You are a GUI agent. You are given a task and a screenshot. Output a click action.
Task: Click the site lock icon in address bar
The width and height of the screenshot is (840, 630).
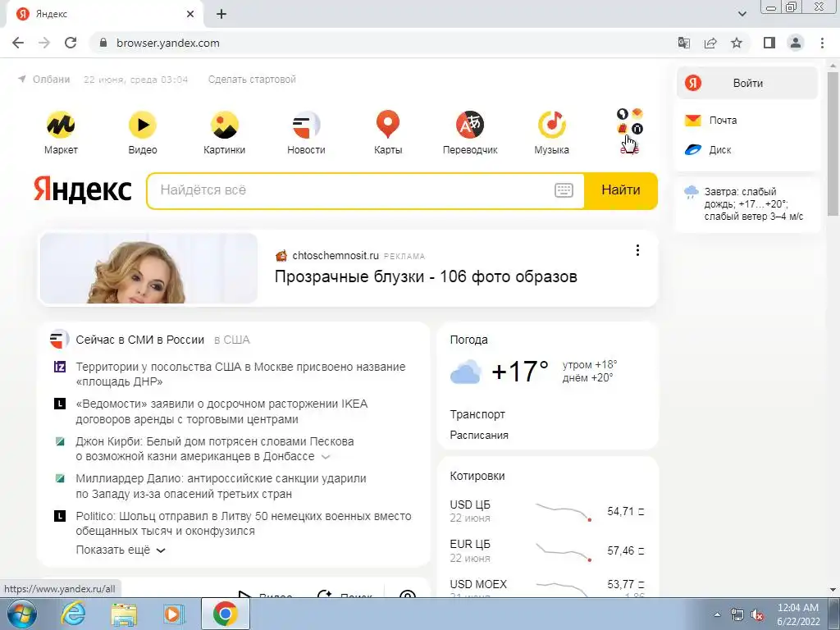pyautogui.click(x=103, y=43)
